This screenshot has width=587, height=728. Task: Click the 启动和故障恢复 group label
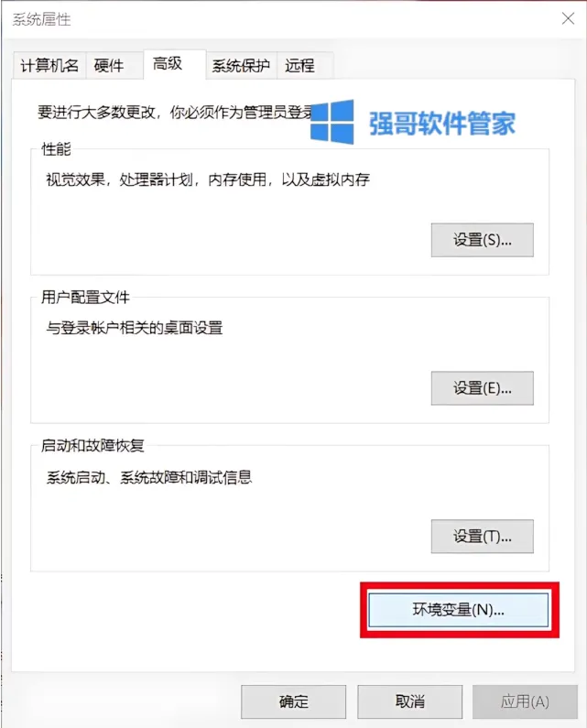coord(92,446)
